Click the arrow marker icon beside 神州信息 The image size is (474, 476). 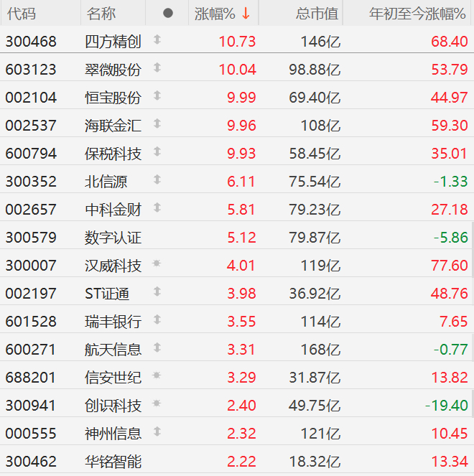[157, 431]
